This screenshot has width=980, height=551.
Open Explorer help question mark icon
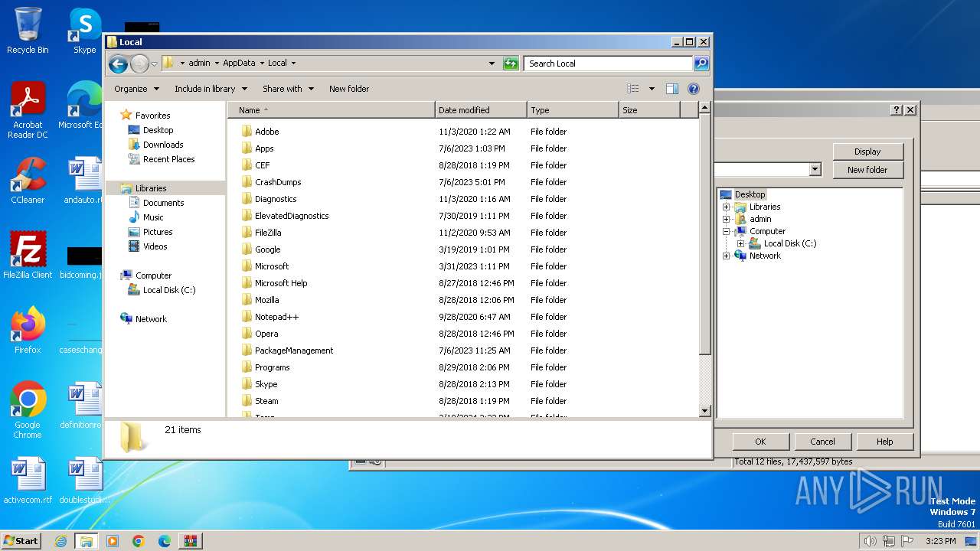pyautogui.click(x=694, y=89)
